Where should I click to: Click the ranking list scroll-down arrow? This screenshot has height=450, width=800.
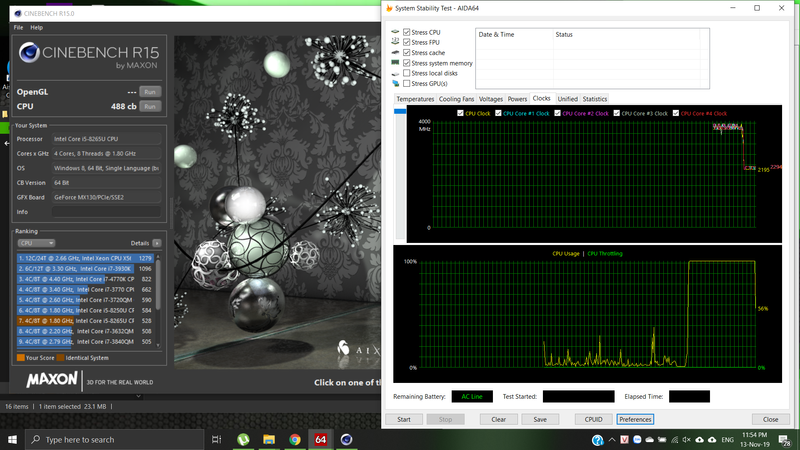click(x=158, y=345)
